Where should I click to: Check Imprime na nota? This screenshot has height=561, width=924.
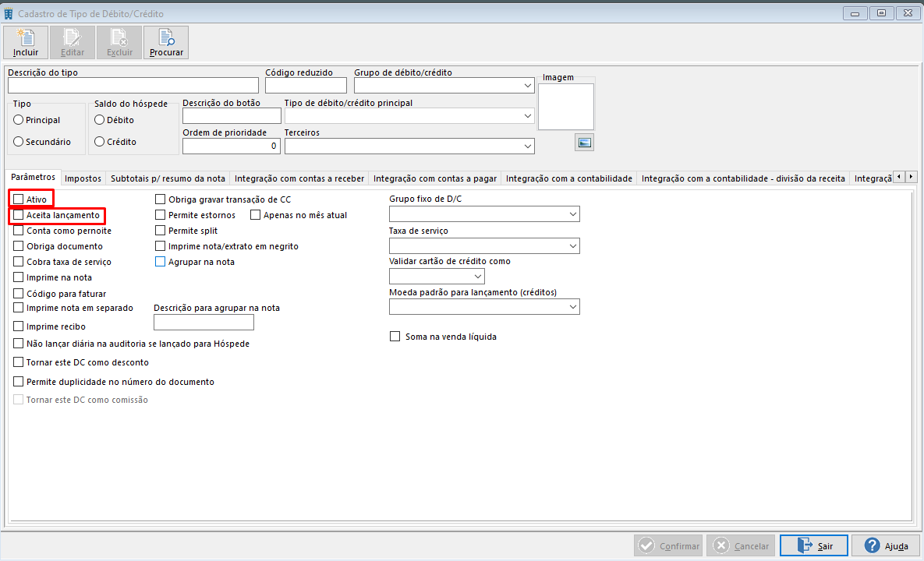pos(18,277)
